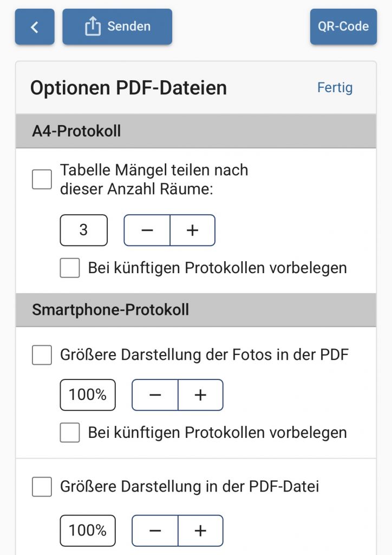Viewport: 392px width, 555px height.
Task: Increase photo display size with plus
Action: [200, 395]
